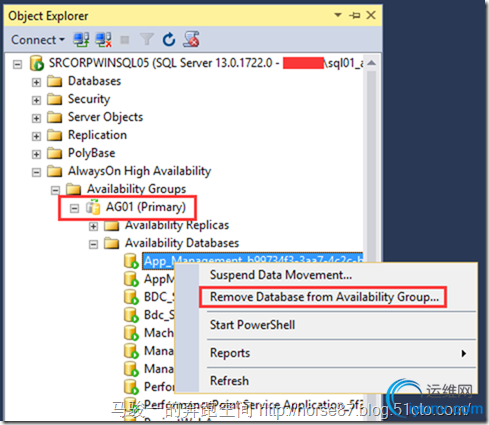
Task: Open the Activity Monitor script icon
Action: (191, 39)
